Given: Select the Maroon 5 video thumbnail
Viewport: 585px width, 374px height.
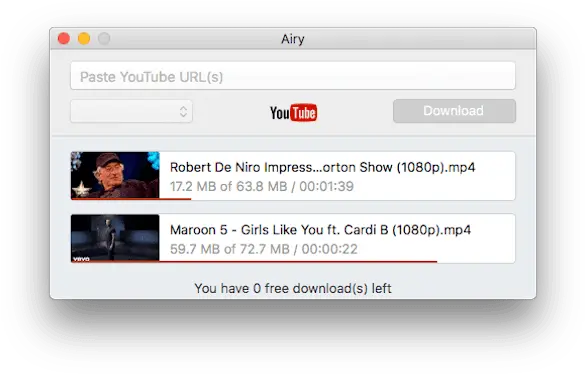Looking at the screenshot, I should click(115, 238).
